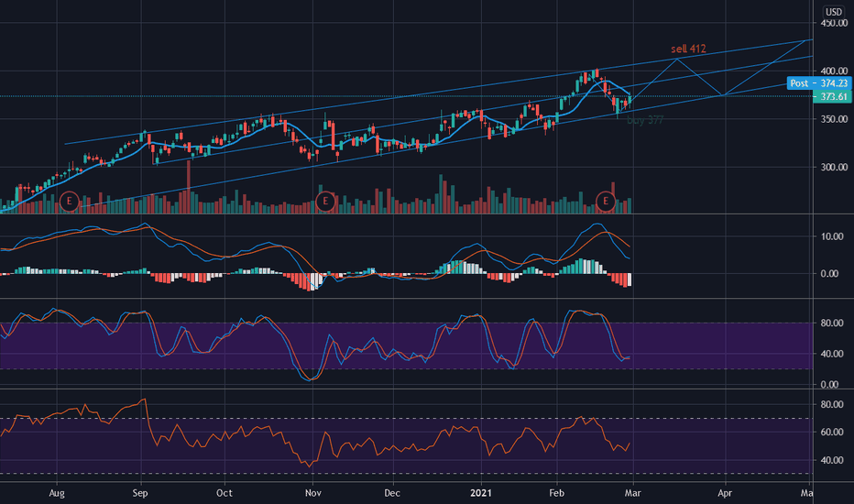
Task: Click the 60.00 RSI axis label
Action: tap(832, 433)
